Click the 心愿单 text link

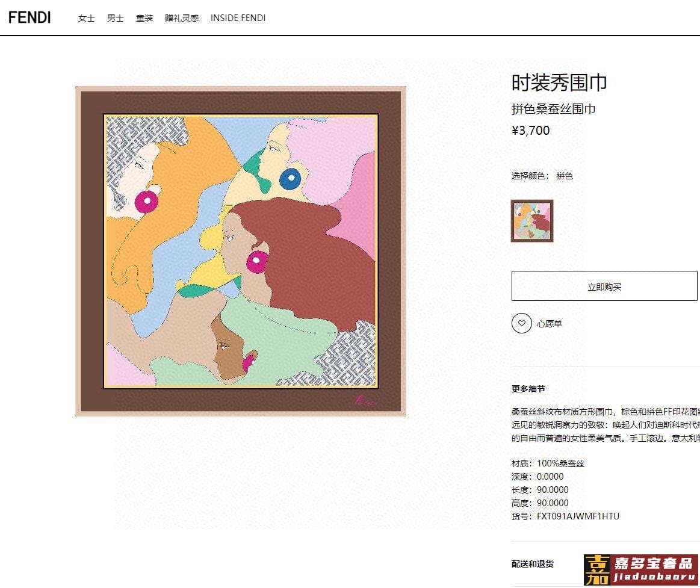click(x=549, y=324)
